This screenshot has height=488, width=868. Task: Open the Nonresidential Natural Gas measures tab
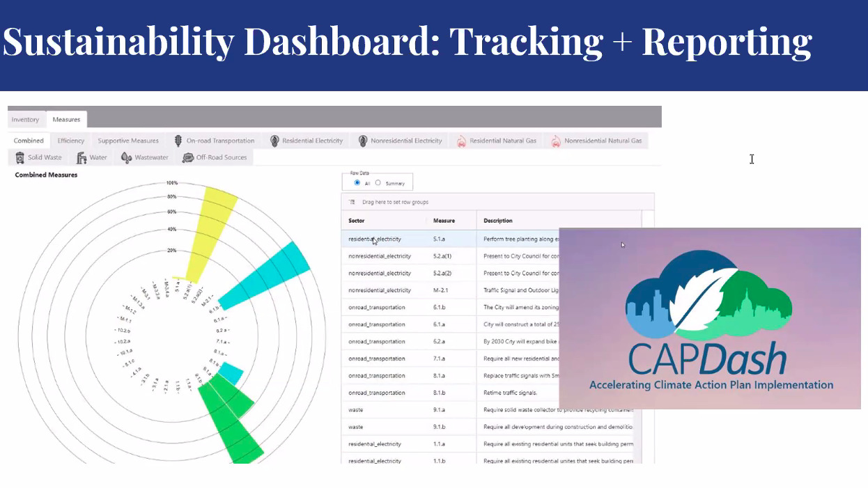(x=597, y=141)
